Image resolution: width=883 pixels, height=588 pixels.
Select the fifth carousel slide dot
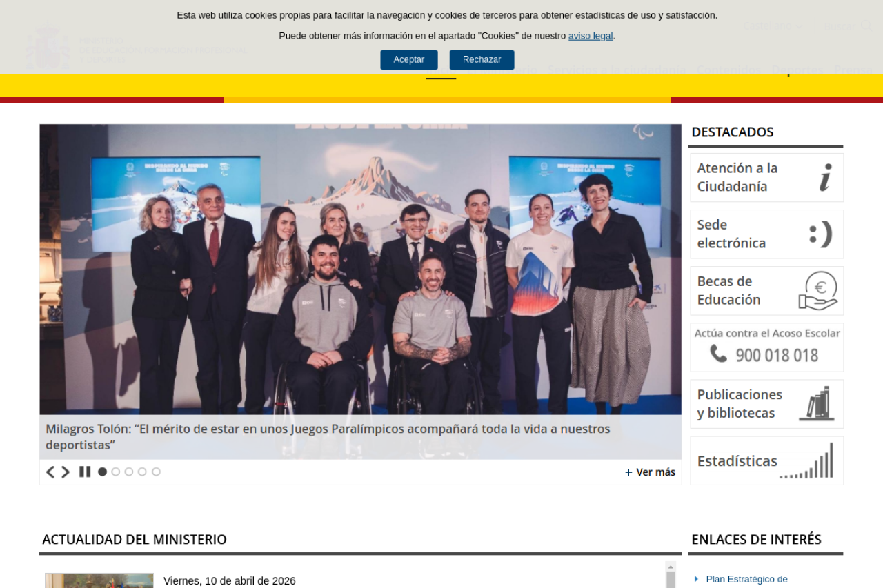tap(156, 472)
